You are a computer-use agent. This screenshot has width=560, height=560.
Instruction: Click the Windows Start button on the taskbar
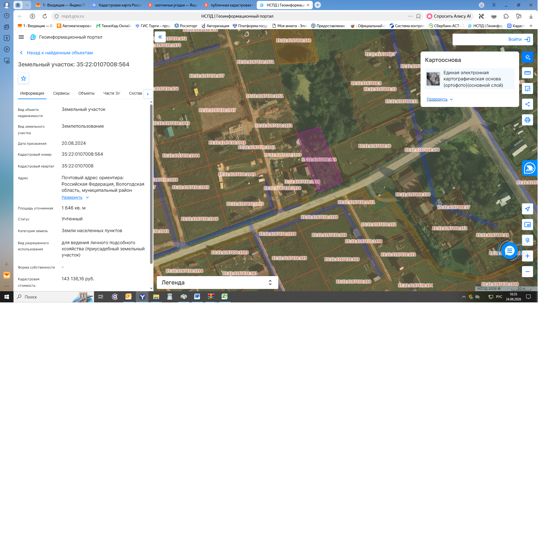coord(6,297)
